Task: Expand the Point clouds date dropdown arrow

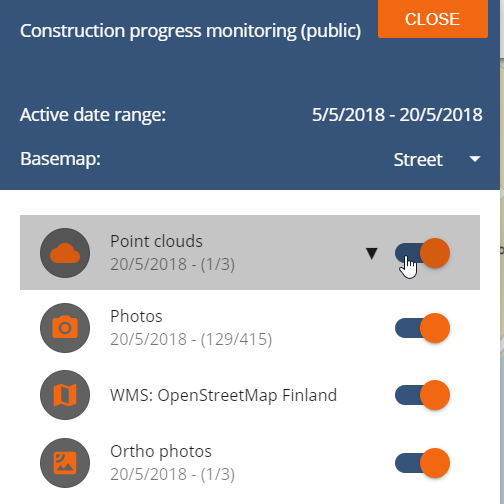Action: tap(372, 253)
